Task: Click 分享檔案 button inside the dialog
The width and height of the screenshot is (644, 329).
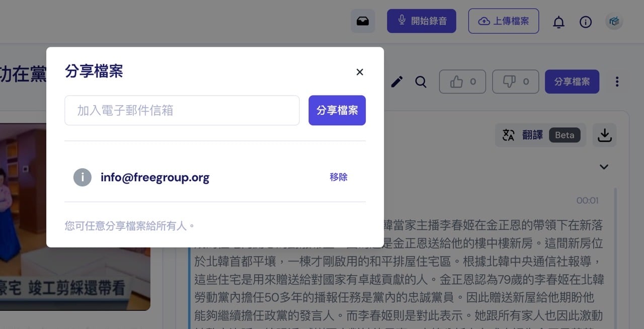Action: [337, 110]
